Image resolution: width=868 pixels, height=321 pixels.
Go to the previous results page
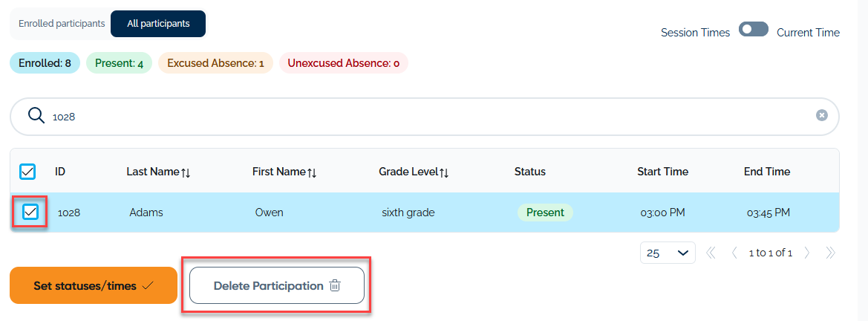click(734, 253)
